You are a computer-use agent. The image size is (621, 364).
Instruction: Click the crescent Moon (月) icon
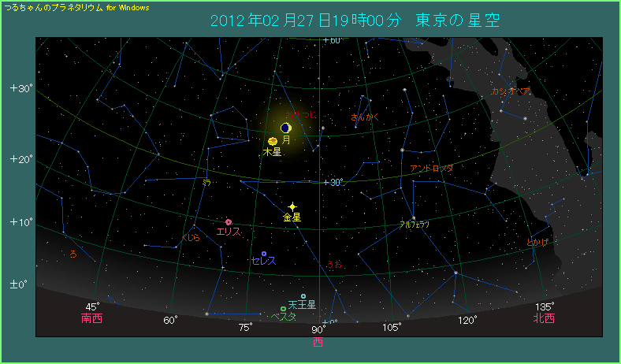click(x=285, y=128)
